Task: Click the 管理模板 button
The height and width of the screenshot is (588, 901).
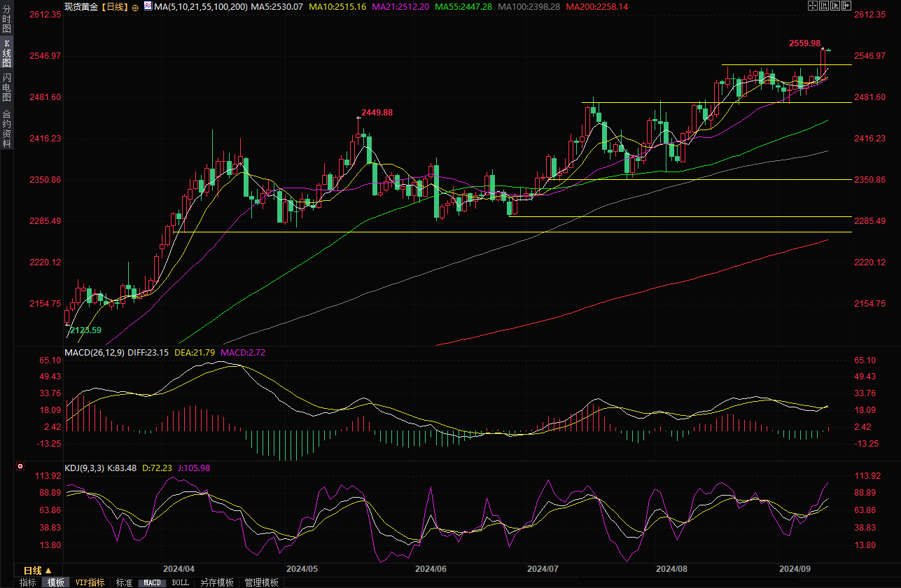Action: pos(261,582)
